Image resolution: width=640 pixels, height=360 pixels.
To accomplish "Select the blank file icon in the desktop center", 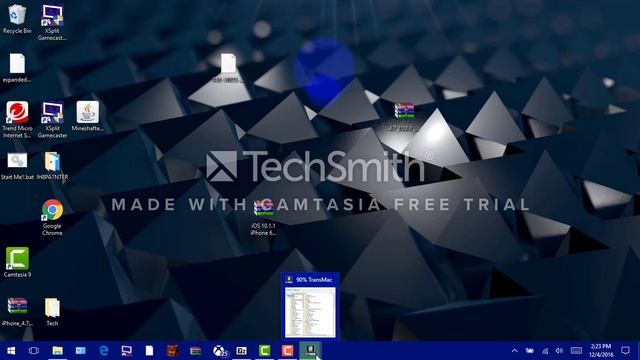I will [228, 67].
